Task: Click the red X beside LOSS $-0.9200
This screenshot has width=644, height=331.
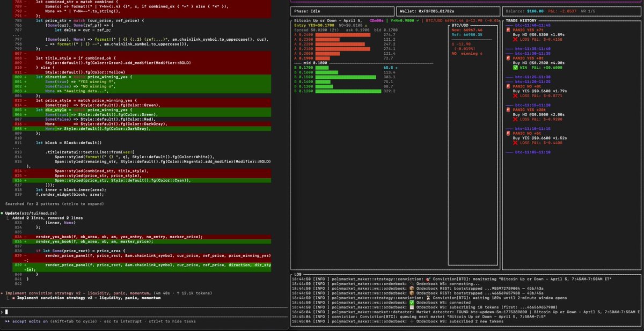Action: [x=515, y=120]
